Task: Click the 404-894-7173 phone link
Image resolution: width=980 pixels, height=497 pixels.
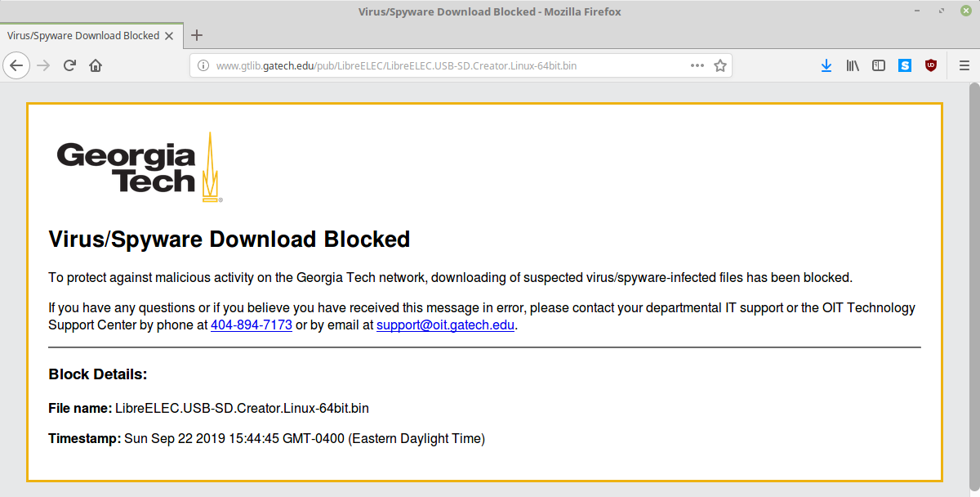Action: click(251, 325)
